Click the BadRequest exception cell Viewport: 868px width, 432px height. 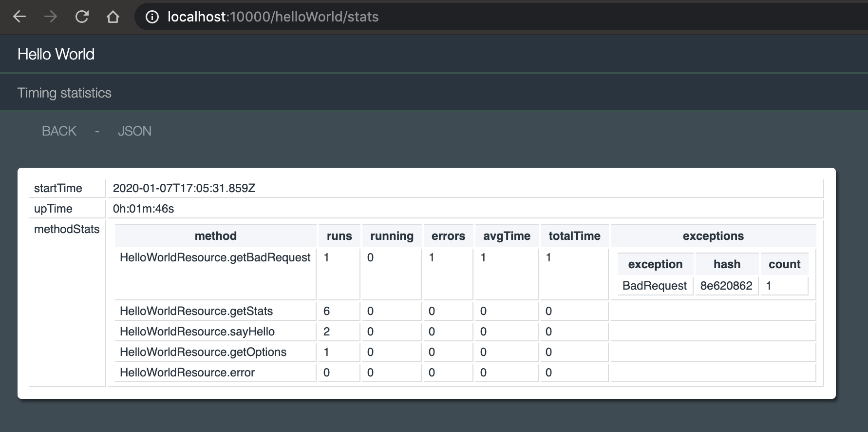[x=654, y=286]
